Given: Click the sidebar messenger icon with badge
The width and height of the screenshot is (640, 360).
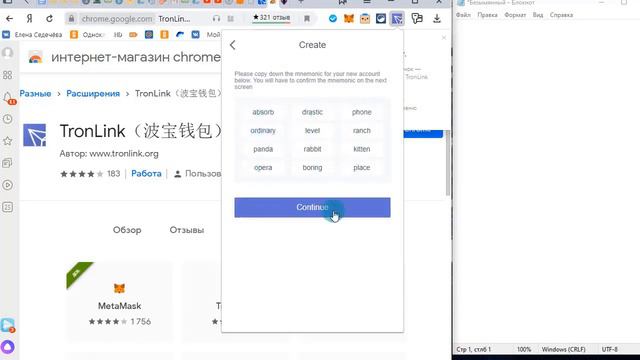Looking at the screenshot, I should [7, 325].
